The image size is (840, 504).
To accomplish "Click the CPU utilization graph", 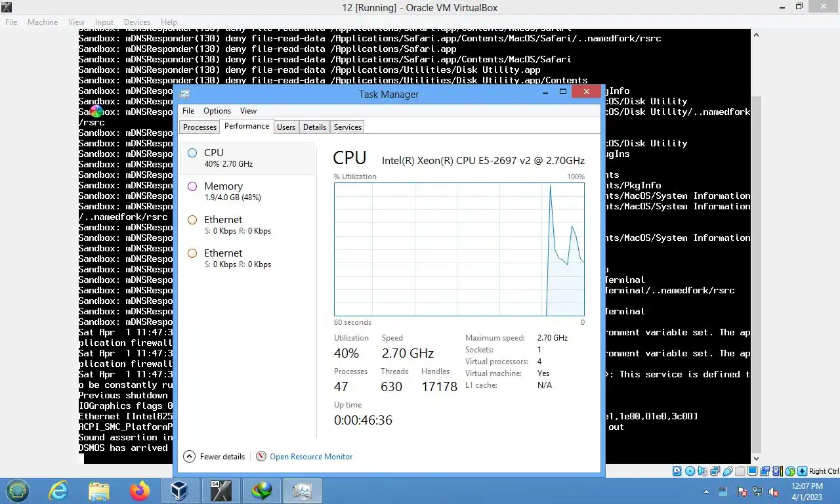I will pyautogui.click(x=459, y=249).
